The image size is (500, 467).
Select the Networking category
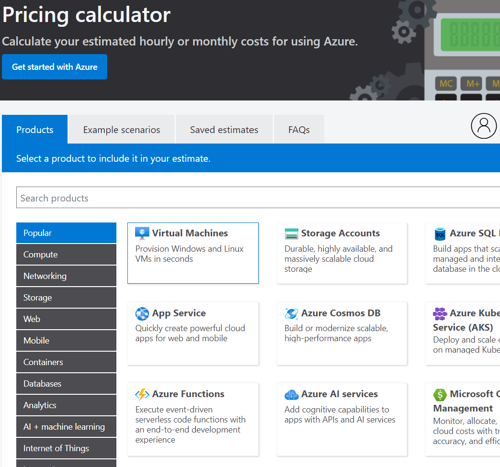pos(66,276)
